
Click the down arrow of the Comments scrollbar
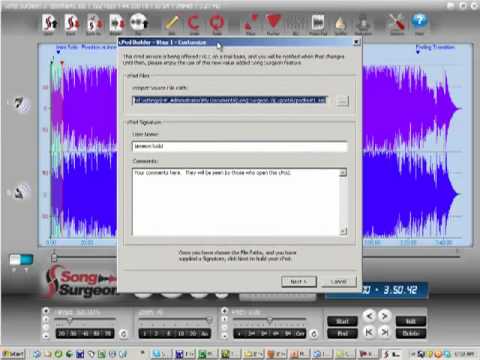click(x=343, y=231)
